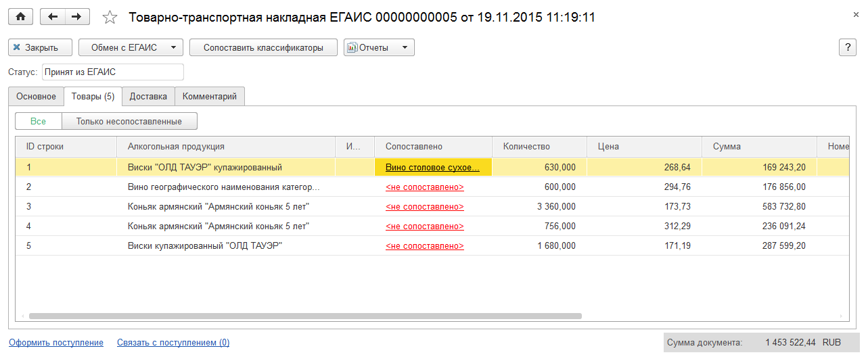868x357 pixels.
Task: Open Связать с поступлением (0) link
Action: click(173, 343)
